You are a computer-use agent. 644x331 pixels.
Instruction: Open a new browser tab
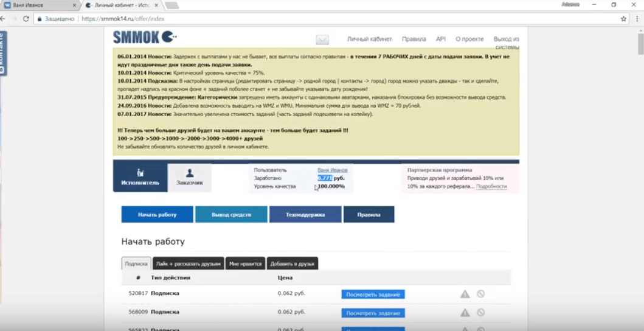pos(171,5)
